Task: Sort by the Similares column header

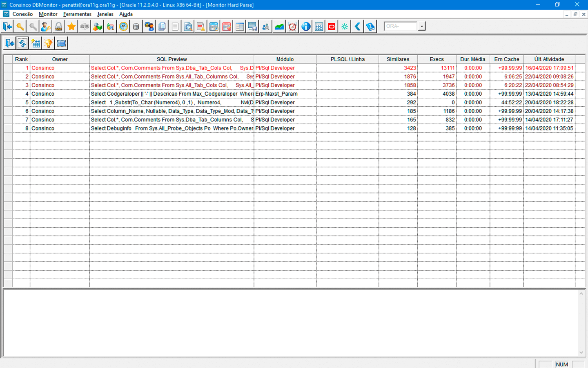Action: click(398, 59)
